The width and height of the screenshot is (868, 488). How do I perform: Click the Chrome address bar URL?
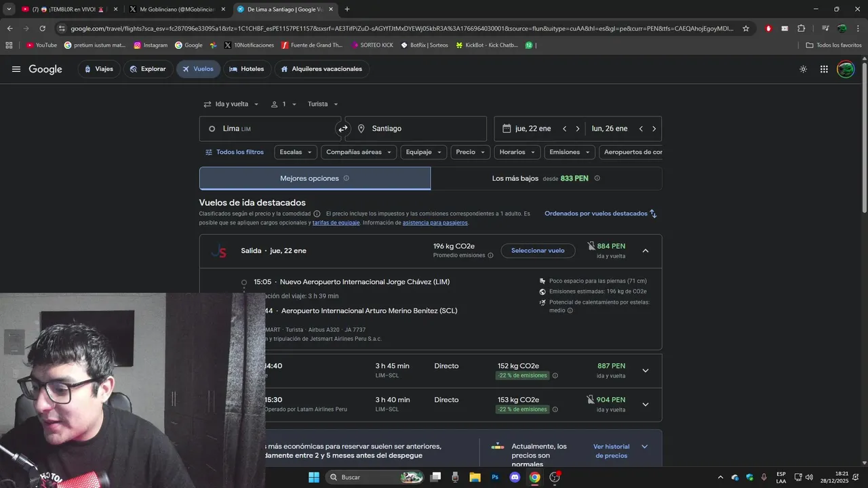[401, 28]
